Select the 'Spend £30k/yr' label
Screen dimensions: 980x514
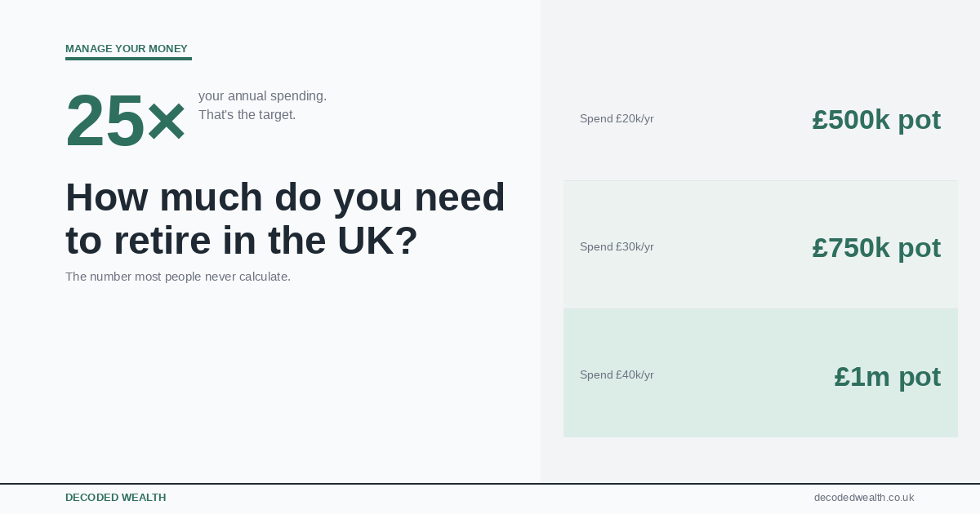tap(617, 247)
